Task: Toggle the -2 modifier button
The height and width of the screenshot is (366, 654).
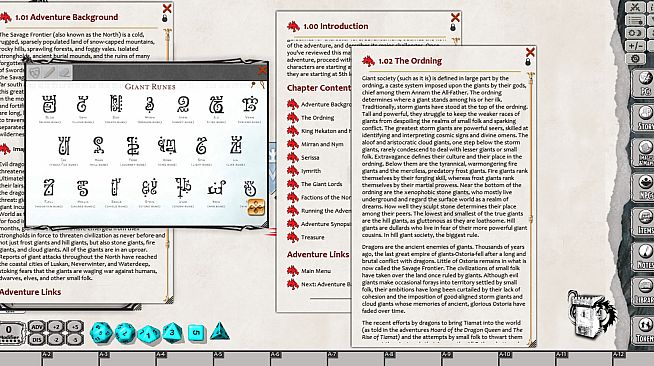Action: [x=56, y=339]
